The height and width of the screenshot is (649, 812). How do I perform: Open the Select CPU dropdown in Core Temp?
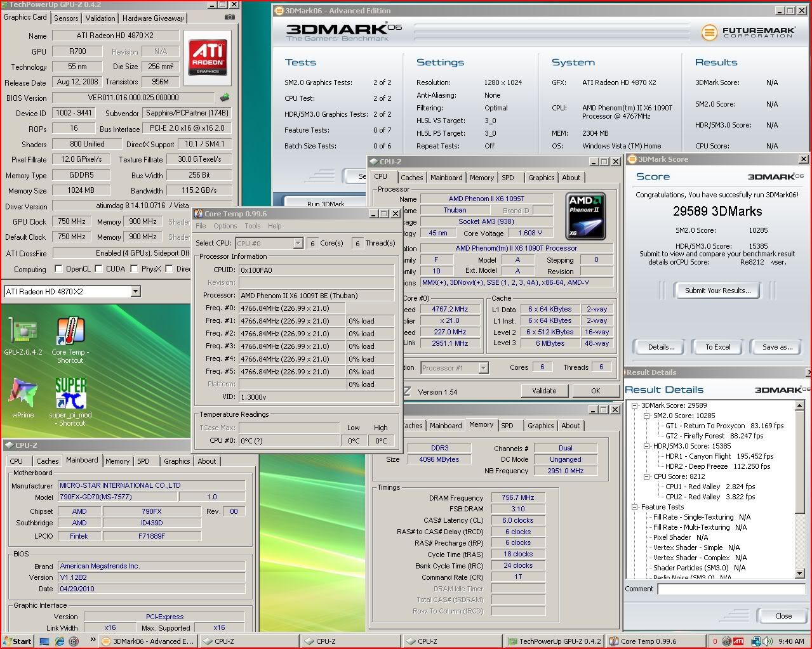pos(298,244)
